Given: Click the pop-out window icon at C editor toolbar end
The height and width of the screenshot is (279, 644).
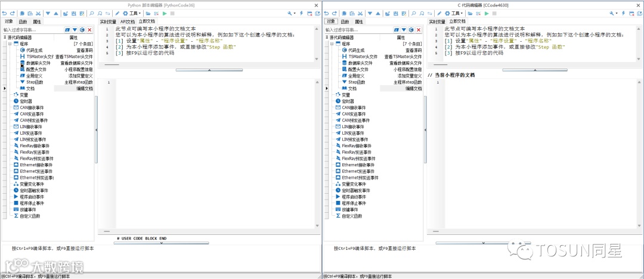Looking at the screenshot, I should [639, 13].
